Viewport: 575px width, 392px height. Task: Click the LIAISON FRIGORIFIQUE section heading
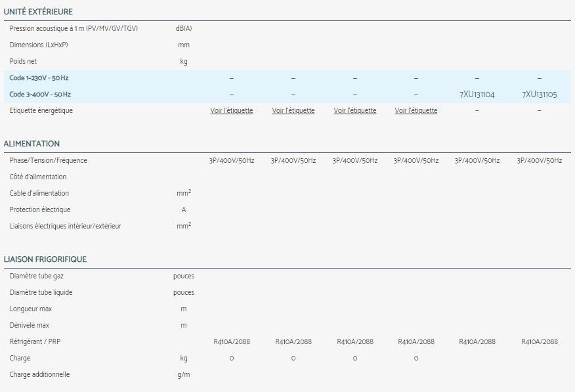45,259
